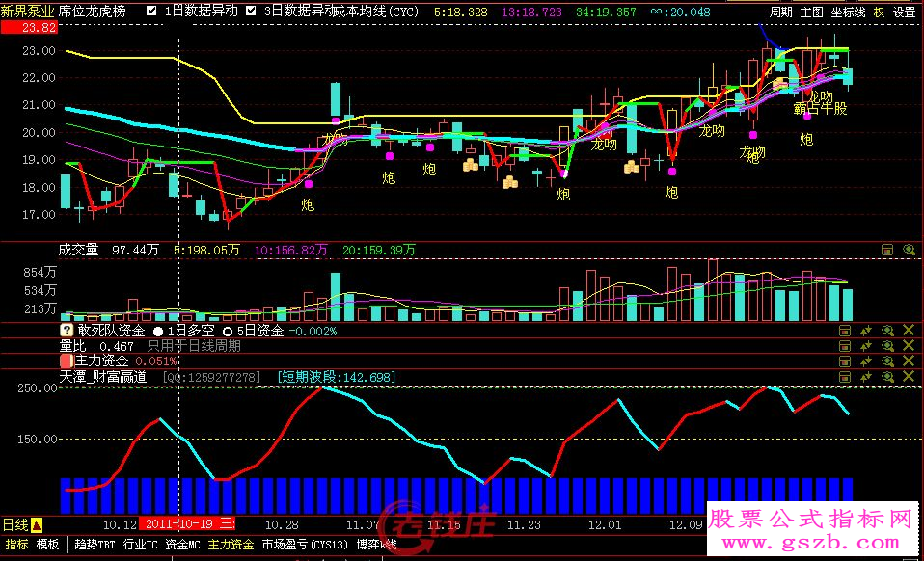Click the 12.01 date on time axis

point(605,525)
